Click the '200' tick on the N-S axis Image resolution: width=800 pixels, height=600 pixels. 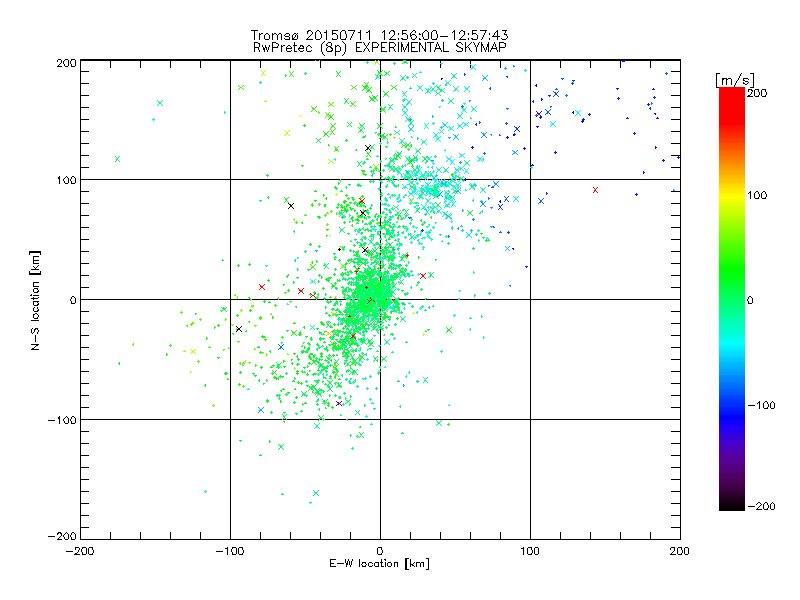66,63
